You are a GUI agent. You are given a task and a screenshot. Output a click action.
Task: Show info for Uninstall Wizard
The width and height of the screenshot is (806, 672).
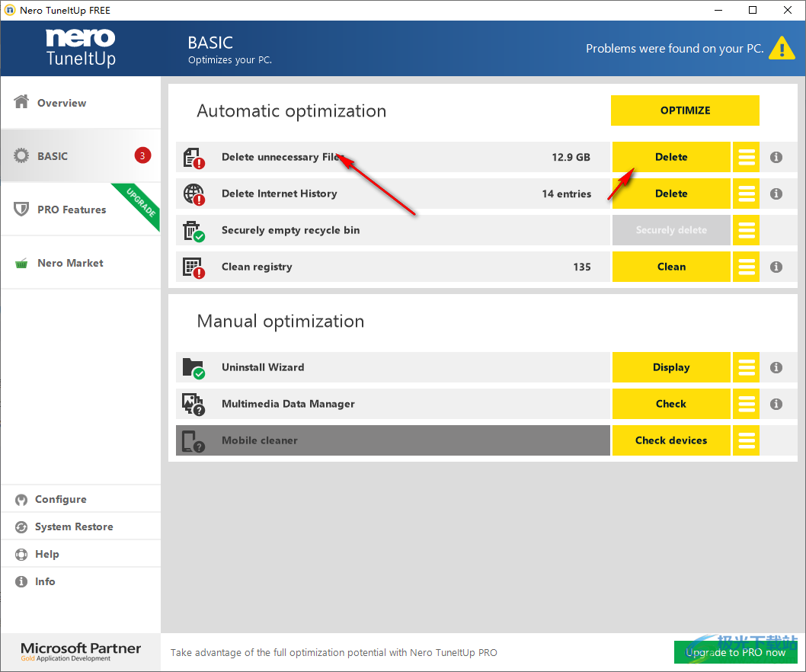pyautogui.click(x=776, y=368)
